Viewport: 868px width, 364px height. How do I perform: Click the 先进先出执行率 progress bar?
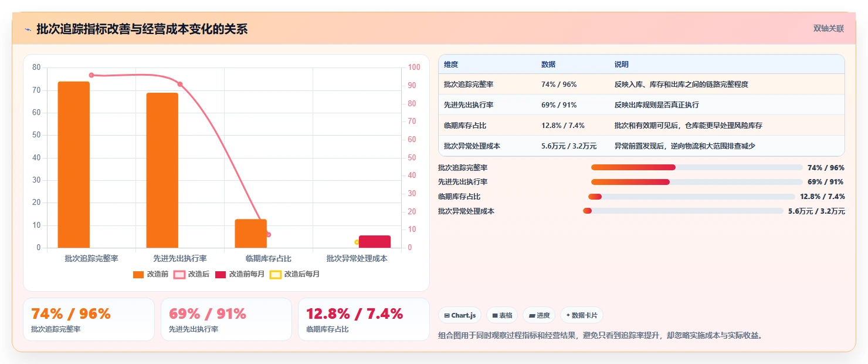(x=697, y=182)
